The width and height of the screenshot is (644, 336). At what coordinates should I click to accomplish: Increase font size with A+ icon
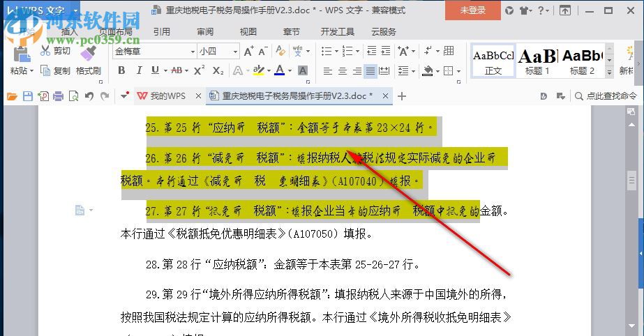(x=249, y=51)
